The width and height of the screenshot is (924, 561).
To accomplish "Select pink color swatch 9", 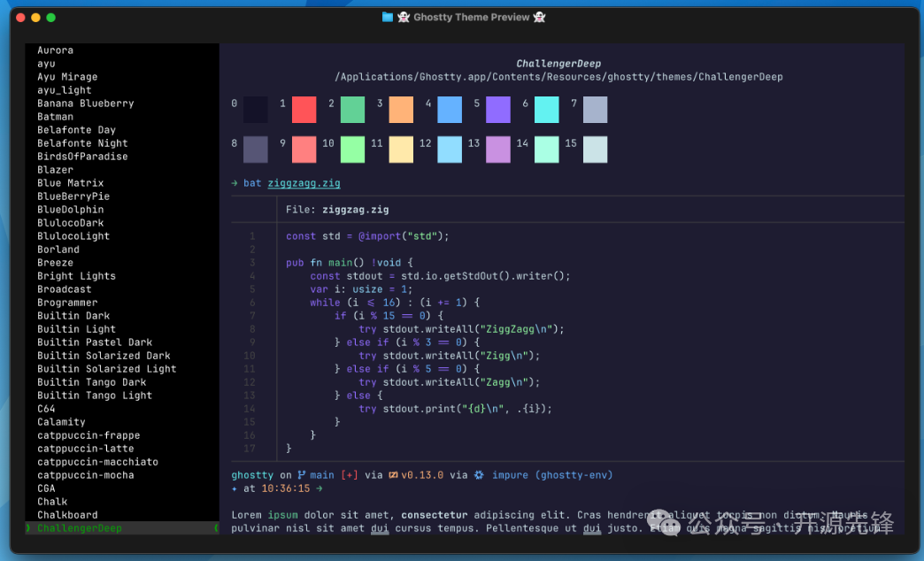I will 304,150.
